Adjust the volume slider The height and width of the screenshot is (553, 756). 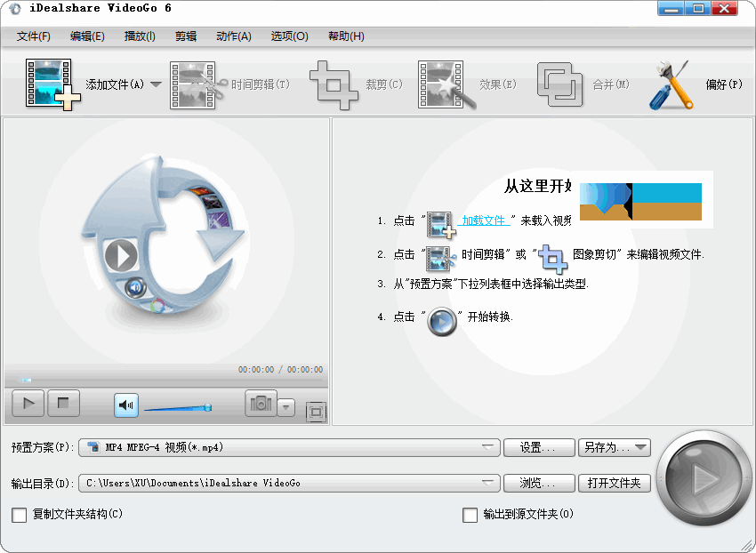point(178,408)
